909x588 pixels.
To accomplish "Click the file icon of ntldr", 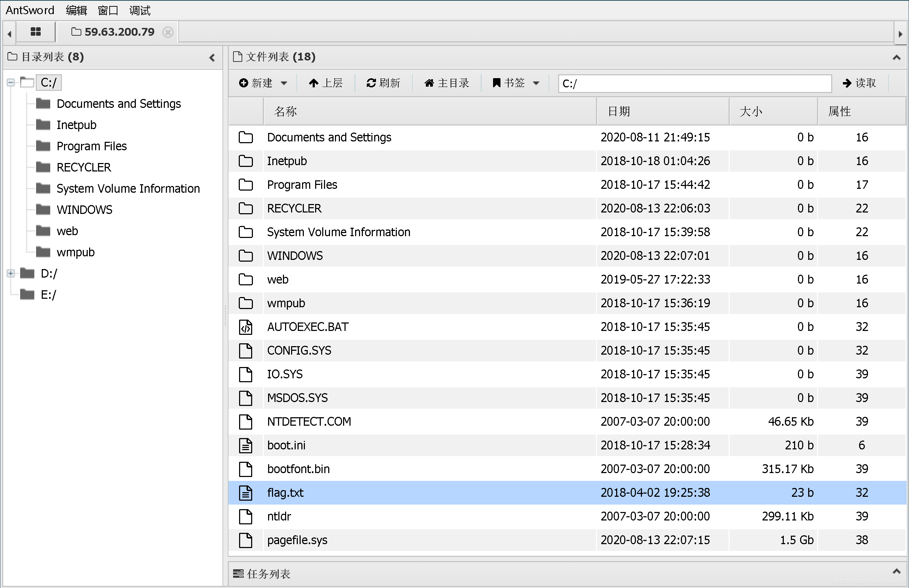I will click(245, 517).
